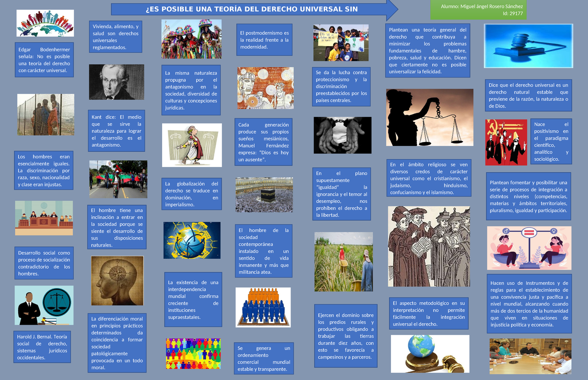Select the "La globalización del derecho" text box

192,194
